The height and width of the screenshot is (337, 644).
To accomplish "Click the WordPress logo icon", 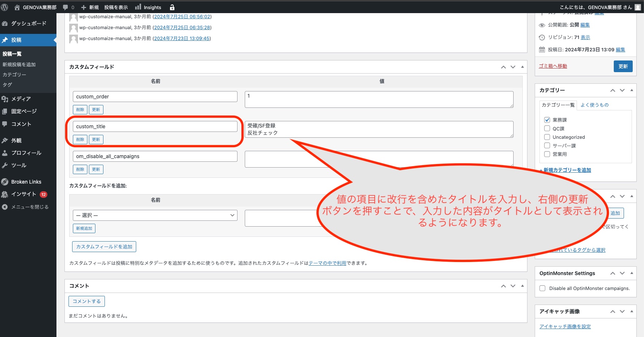I will pyautogui.click(x=5, y=7).
